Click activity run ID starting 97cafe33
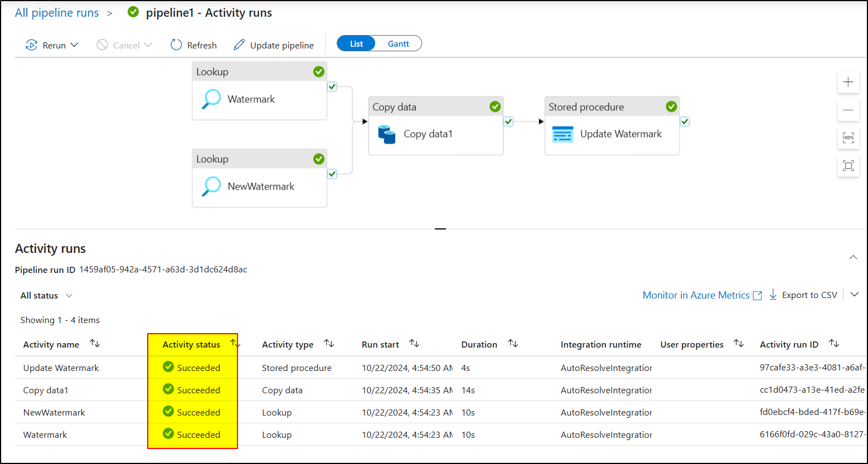This screenshot has height=464, width=868. 812,368
